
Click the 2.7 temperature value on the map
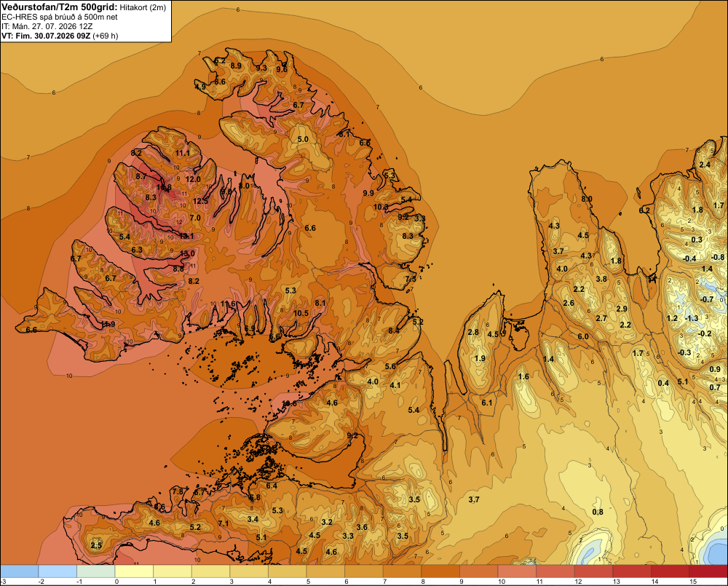[601, 319]
